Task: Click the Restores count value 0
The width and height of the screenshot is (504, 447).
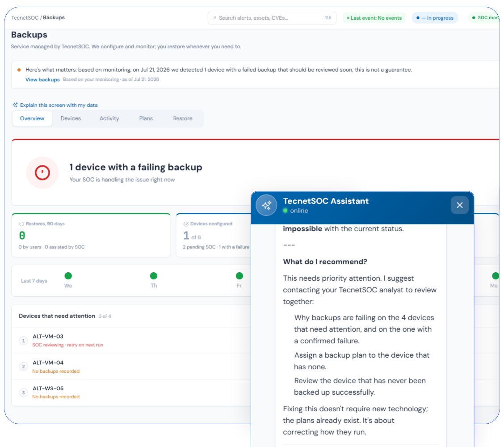Action: pos(22,236)
